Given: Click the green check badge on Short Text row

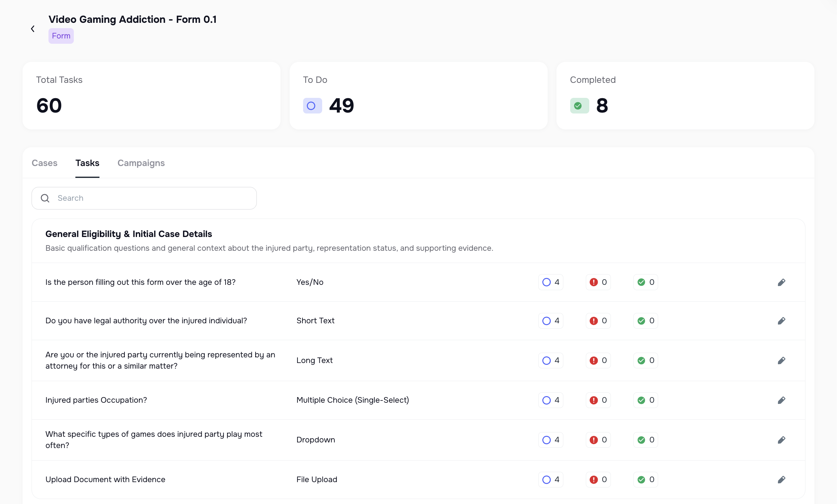Looking at the screenshot, I should pos(645,320).
